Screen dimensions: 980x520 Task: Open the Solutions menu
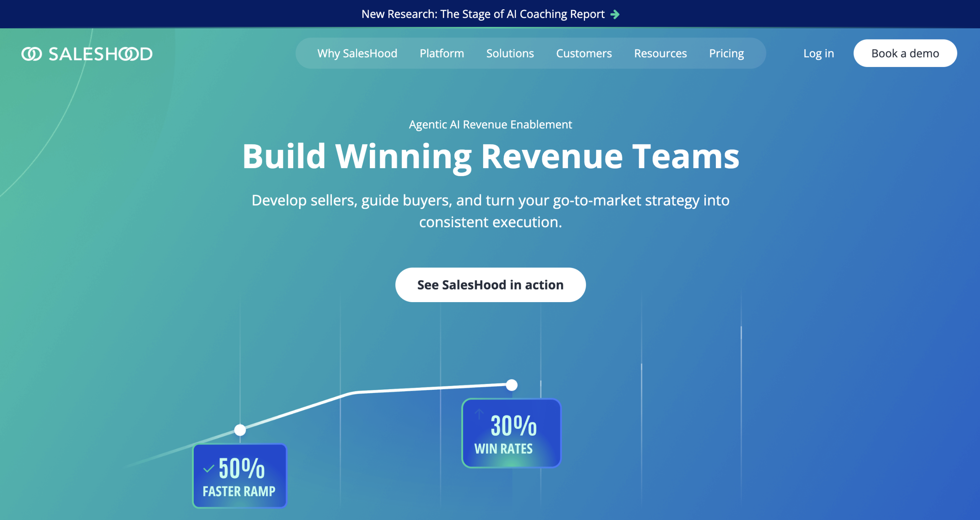510,53
